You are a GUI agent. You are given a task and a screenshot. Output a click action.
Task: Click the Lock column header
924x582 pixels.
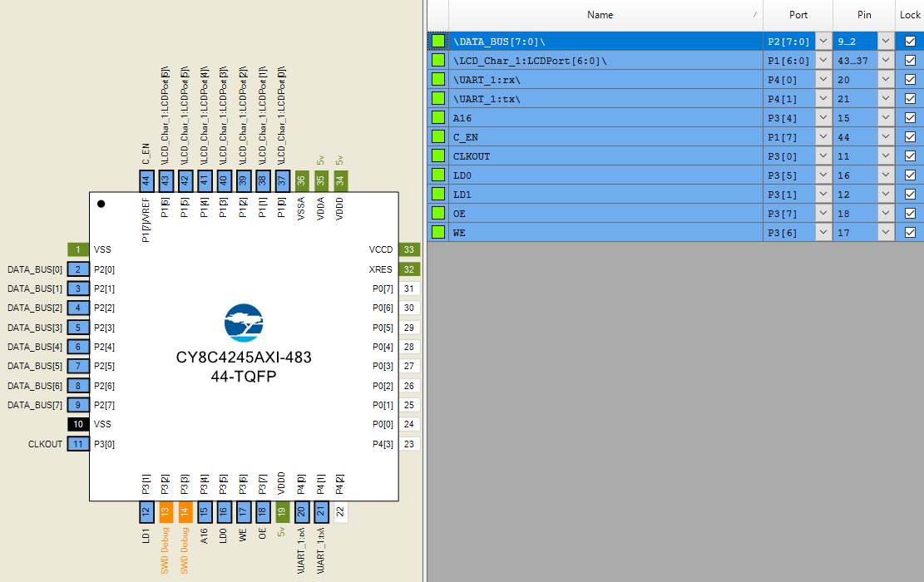910,15
